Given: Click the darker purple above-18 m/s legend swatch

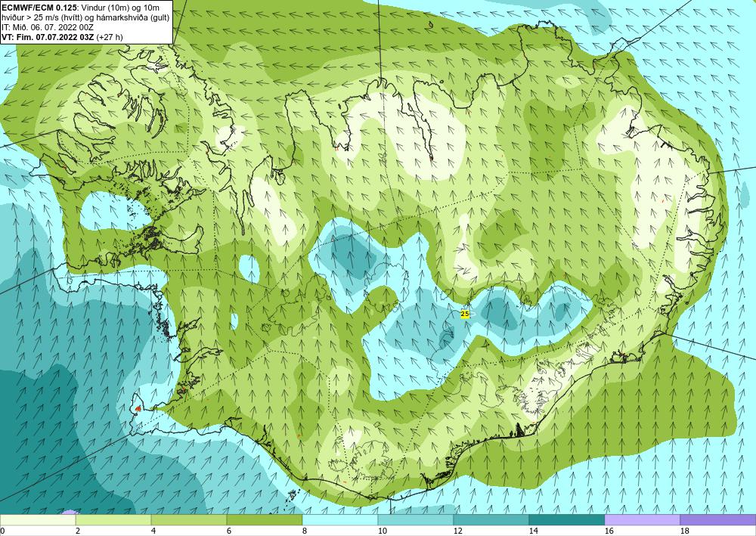Looking at the screenshot, I should tap(718, 519).
